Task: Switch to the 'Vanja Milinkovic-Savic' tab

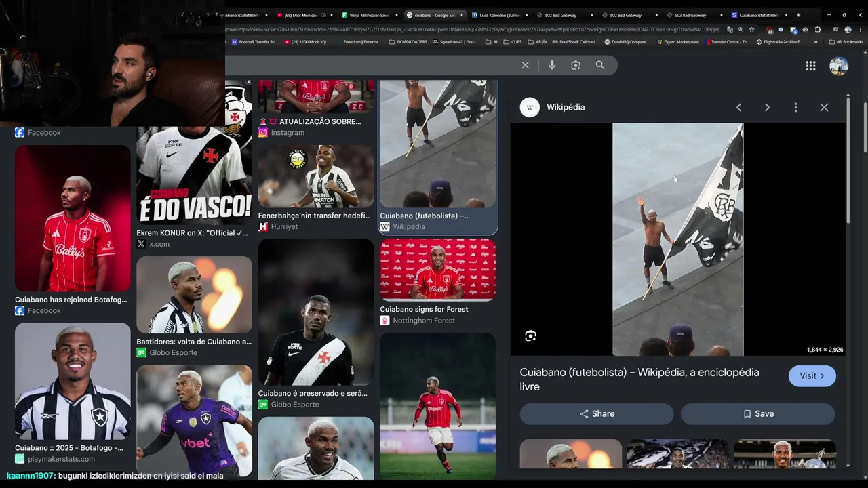Action: (368, 15)
